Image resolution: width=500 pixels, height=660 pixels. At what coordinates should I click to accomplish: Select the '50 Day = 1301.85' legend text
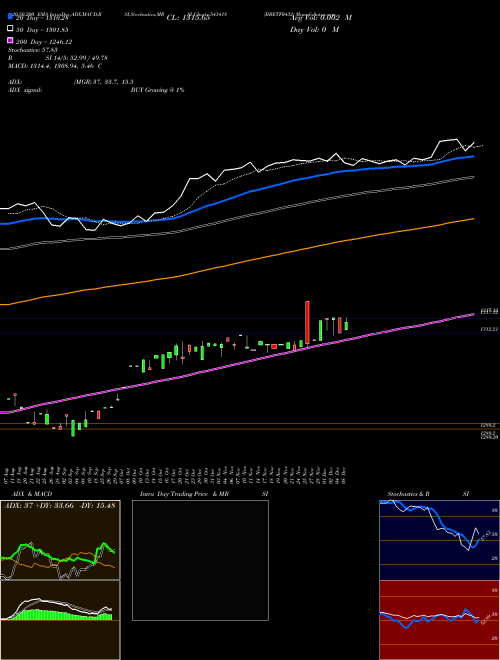(42, 30)
